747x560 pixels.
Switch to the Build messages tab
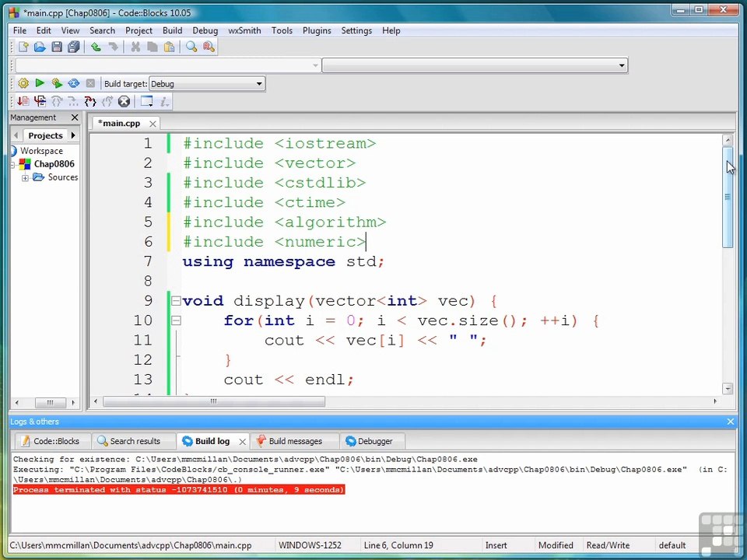pyautogui.click(x=294, y=442)
